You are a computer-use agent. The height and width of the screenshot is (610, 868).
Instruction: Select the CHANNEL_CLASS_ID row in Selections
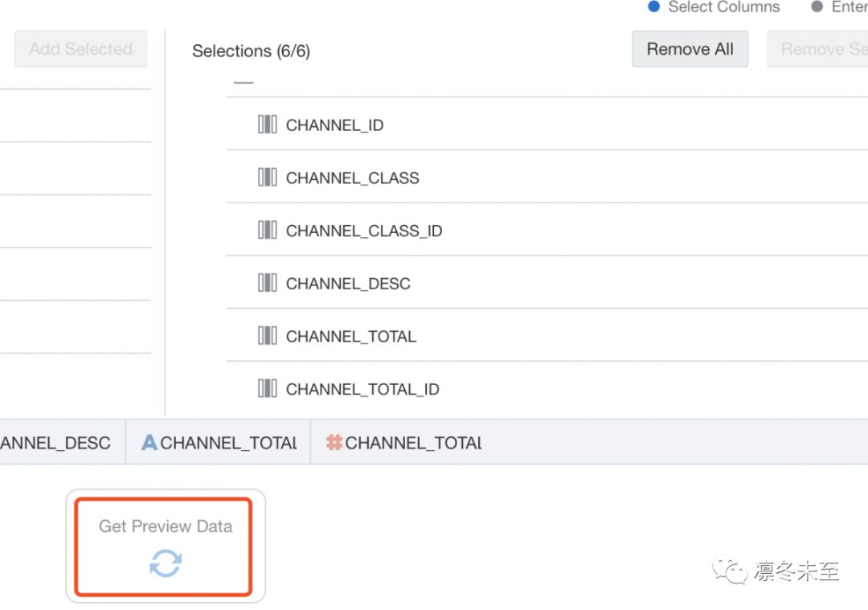coord(364,231)
